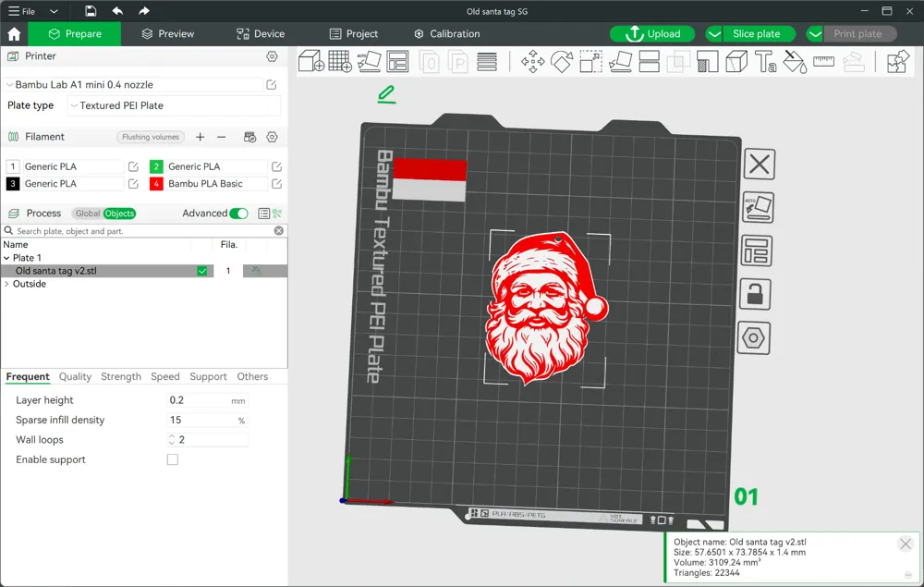The width and height of the screenshot is (924, 587).
Task: Add a filament with plus button
Action: (201, 137)
